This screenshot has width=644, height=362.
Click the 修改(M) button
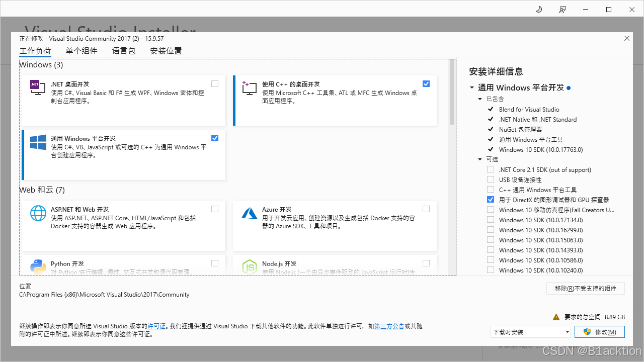point(600,332)
